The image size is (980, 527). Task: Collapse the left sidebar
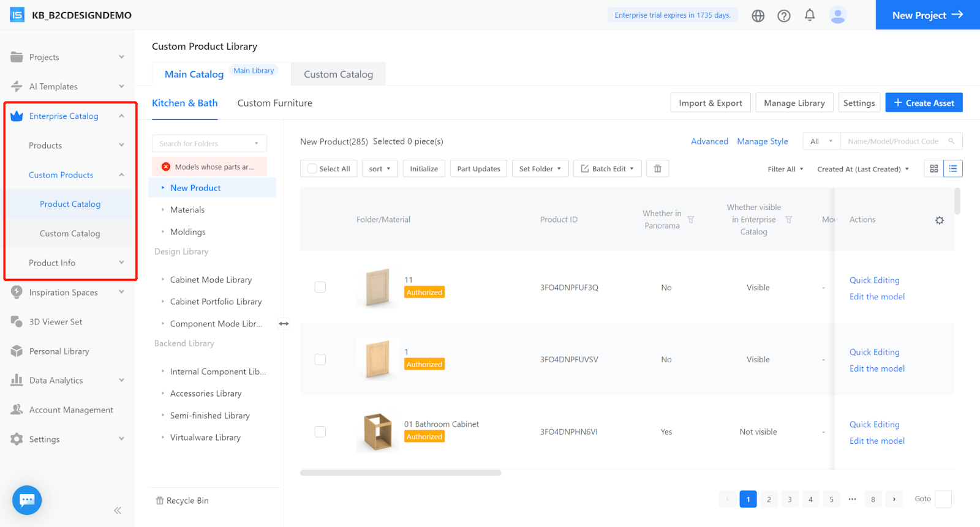(x=118, y=510)
